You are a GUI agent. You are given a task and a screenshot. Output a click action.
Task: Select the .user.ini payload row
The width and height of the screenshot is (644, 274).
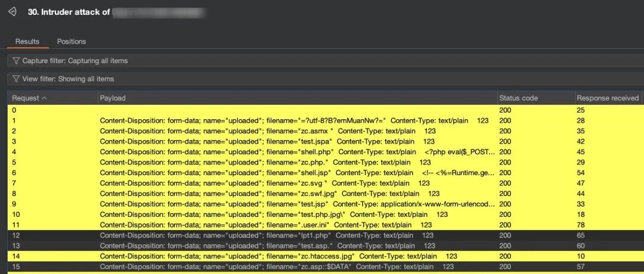click(326, 225)
